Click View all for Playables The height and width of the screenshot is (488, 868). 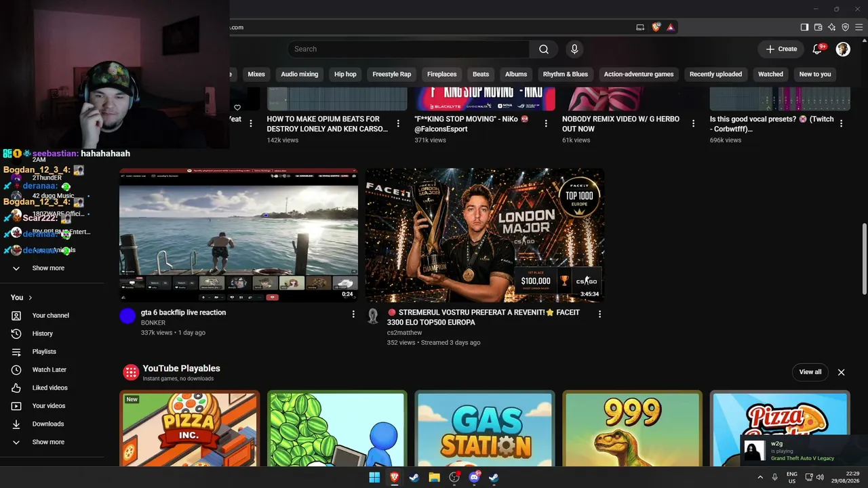(x=810, y=372)
